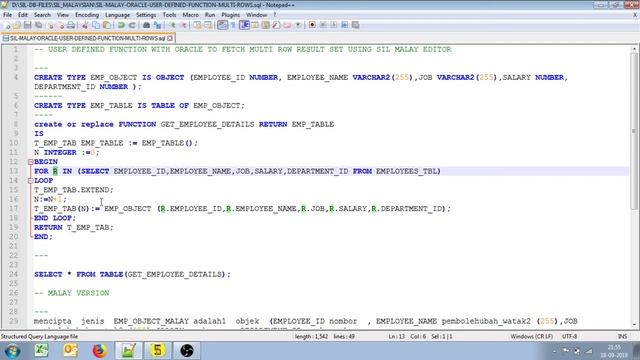Toggle the file monitoring eye icon
The image size is (640, 360).
click(x=298, y=25)
